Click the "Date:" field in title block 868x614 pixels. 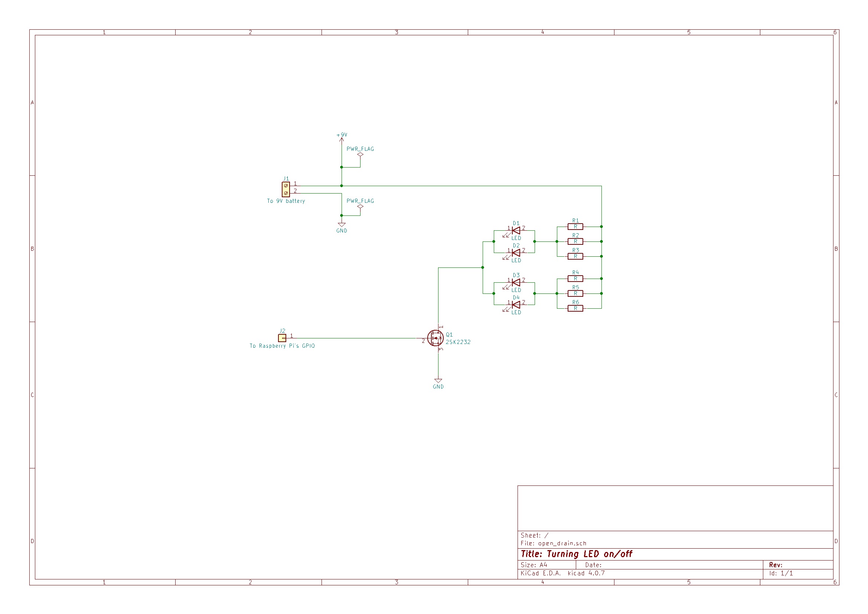[x=594, y=565]
